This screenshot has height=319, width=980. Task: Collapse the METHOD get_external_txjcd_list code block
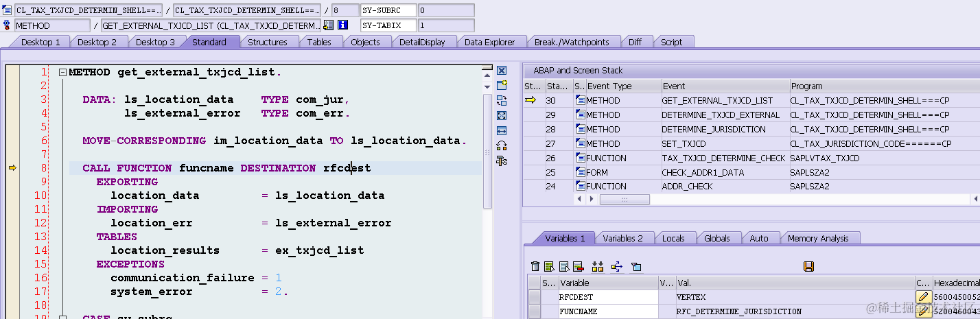62,72
